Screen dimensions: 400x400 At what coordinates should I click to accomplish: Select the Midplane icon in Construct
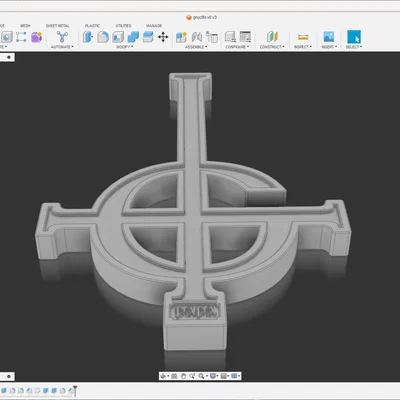[x=272, y=37]
